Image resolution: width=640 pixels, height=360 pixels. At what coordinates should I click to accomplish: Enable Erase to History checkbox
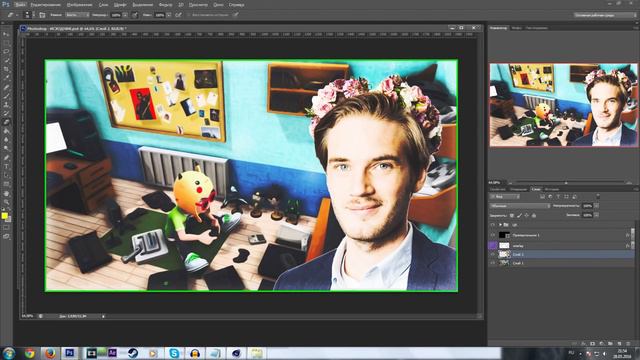tap(189, 15)
